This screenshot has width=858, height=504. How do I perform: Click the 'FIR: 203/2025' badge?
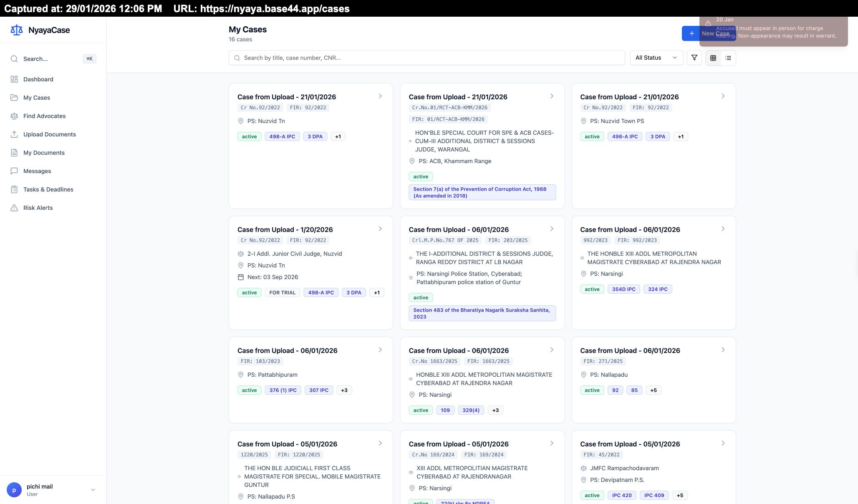coord(508,240)
